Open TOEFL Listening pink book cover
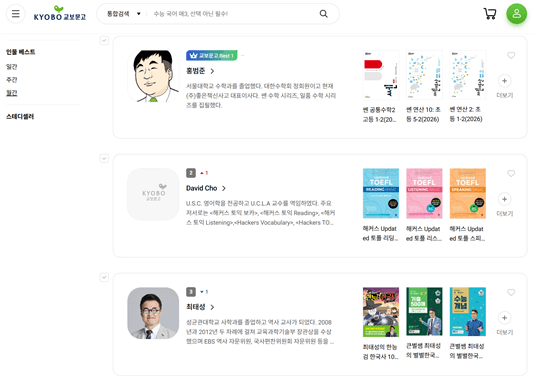The image size is (534, 384). (x=424, y=193)
